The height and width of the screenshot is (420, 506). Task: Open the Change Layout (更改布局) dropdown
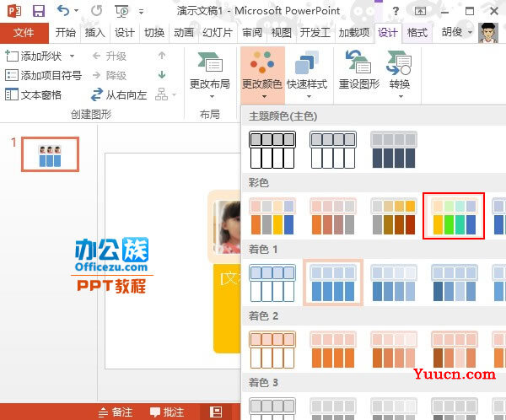point(210,73)
